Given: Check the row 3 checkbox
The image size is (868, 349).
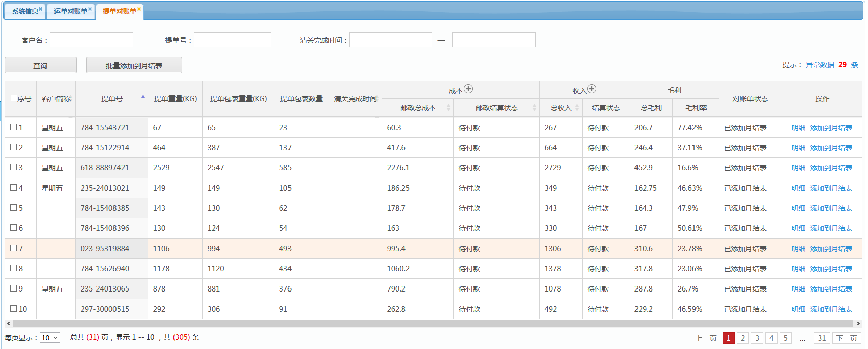Looking at the screenshot, I should tap(14, 167).
